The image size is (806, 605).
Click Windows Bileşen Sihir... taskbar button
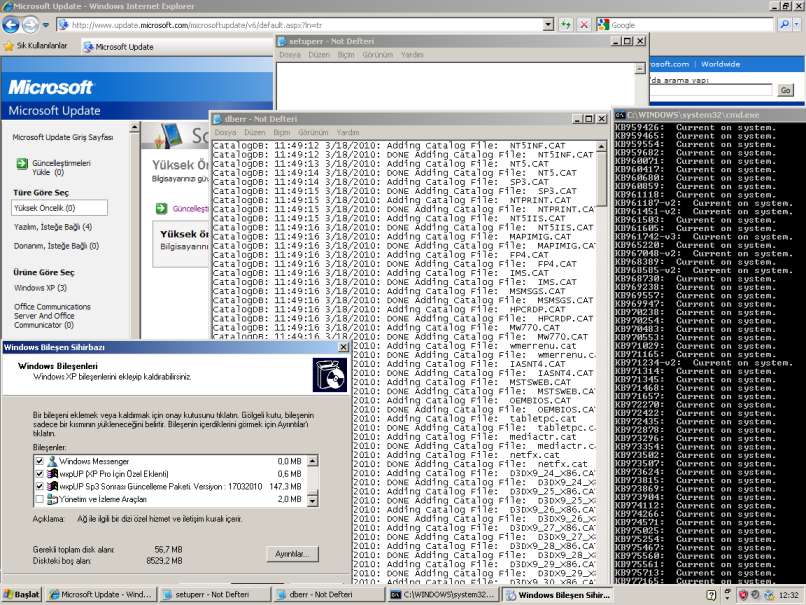coord(557,595)
